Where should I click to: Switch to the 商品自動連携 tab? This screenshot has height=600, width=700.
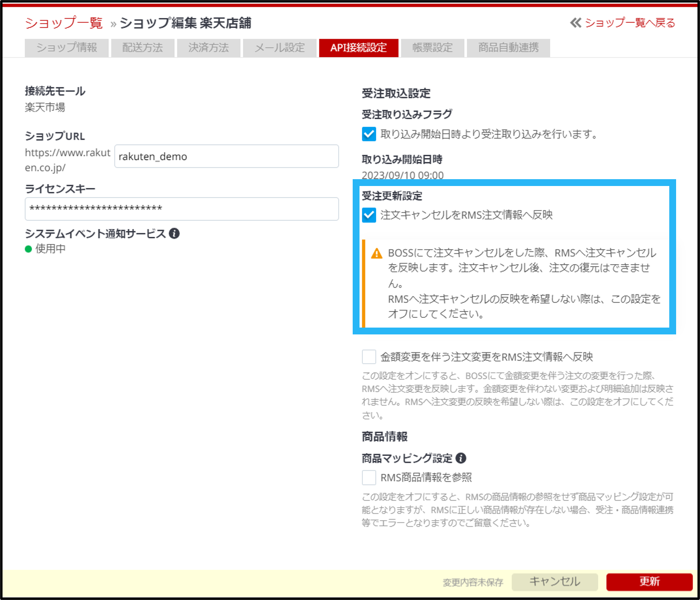(x=508, y=48)
